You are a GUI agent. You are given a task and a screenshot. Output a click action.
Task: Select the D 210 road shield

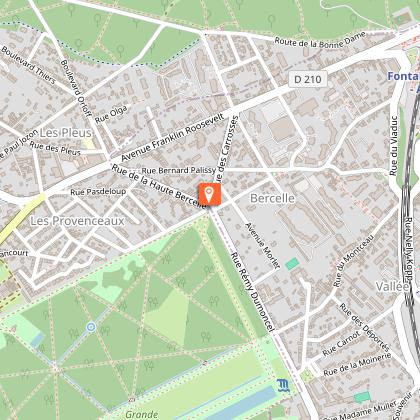tap(308, 79)
